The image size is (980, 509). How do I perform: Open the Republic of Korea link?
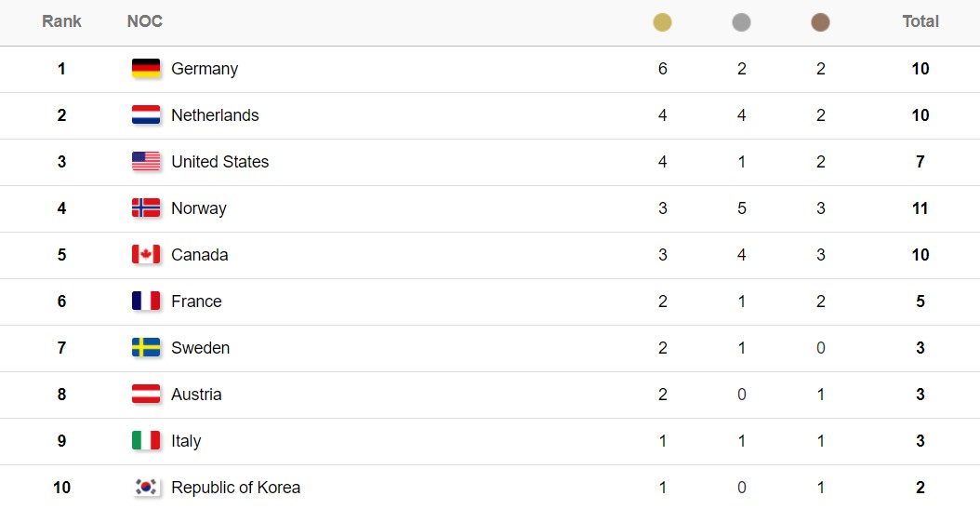coord(235,488)
